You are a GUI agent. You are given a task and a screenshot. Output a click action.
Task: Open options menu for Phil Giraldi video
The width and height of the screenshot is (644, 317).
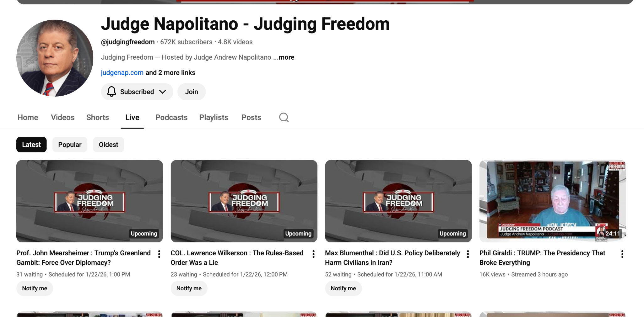tap(622, 254)
